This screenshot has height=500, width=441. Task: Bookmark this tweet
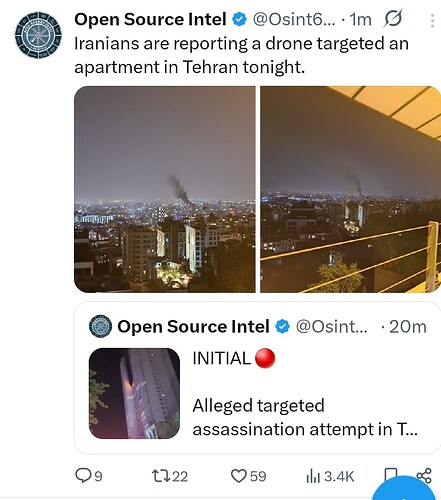(x=390, y=474)
